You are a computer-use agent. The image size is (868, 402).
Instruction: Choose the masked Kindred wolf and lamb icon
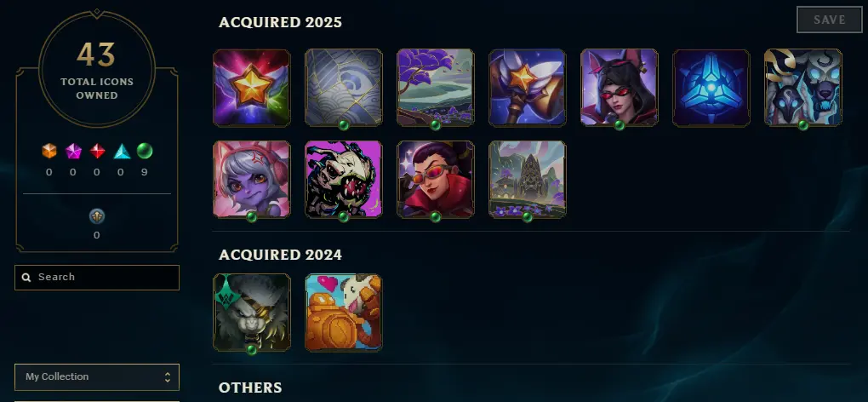pos(802,88)
